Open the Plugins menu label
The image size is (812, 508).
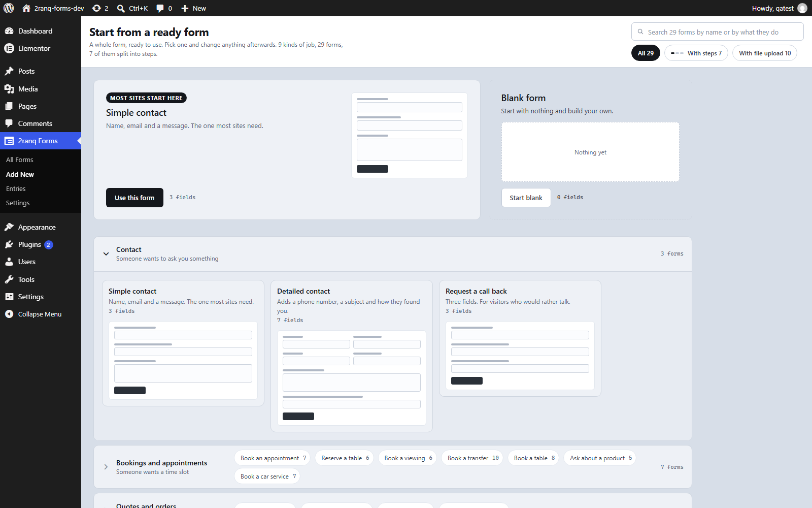(x=29, y=244)
